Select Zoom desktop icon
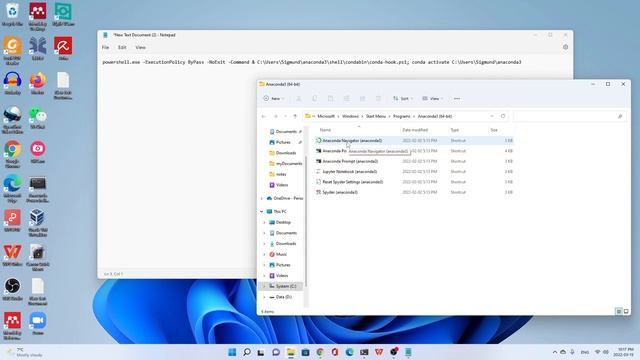The image size is (640, 360). [38, 324]
